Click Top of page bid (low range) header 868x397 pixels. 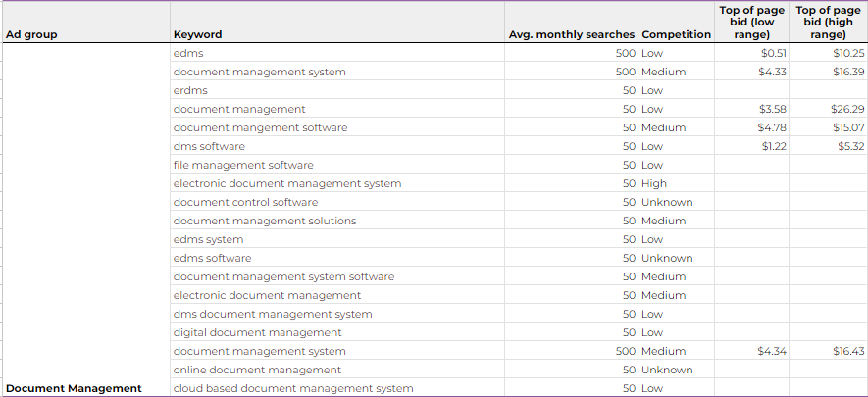(752, 23)
